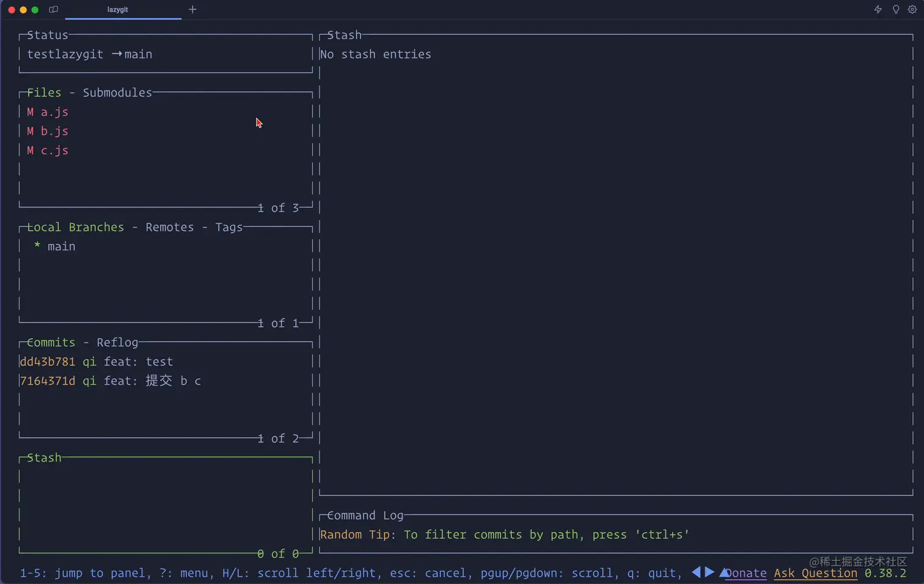Open a new terminal tab with plus icon
This screenshot has height=584, width=924.
pos(193,9)
